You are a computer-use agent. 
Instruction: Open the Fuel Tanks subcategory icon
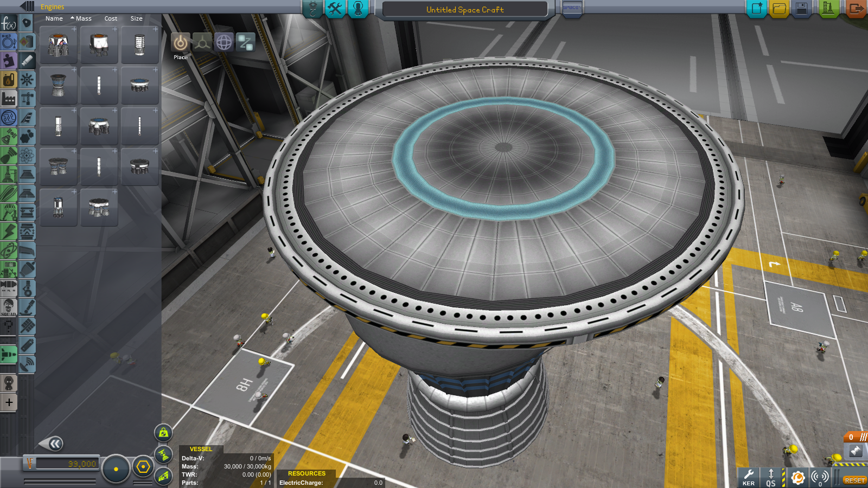(x=27, y=42)
